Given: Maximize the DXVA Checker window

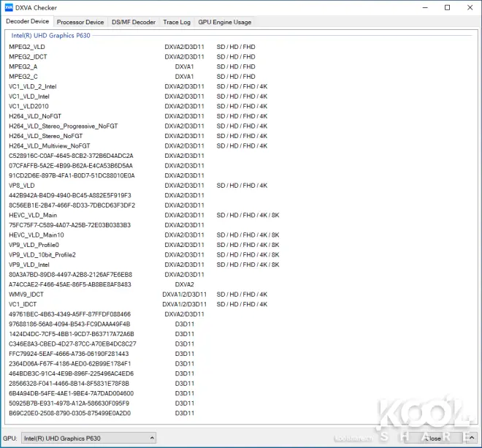Looking at the screenshot, I should 447,7.
